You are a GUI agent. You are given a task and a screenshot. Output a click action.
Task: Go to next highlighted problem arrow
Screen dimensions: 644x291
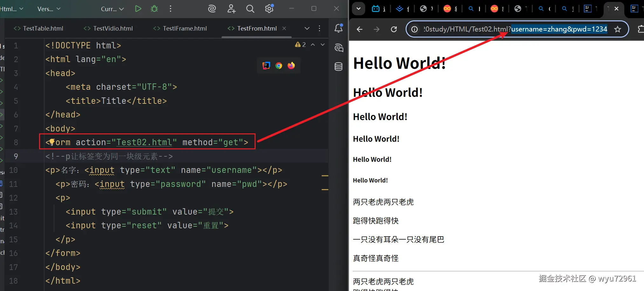click(x=323, y=45)
